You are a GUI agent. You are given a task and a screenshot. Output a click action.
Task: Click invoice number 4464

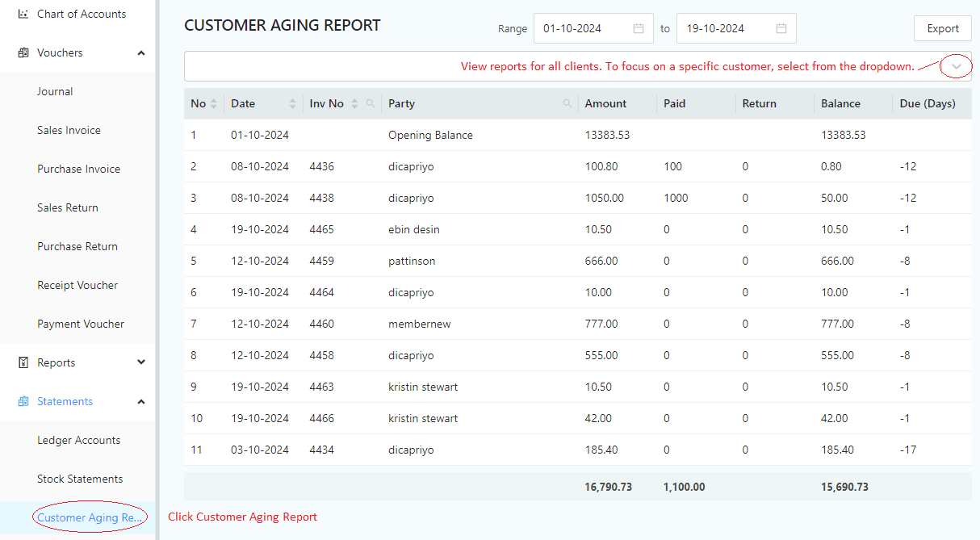click(321, 292)
